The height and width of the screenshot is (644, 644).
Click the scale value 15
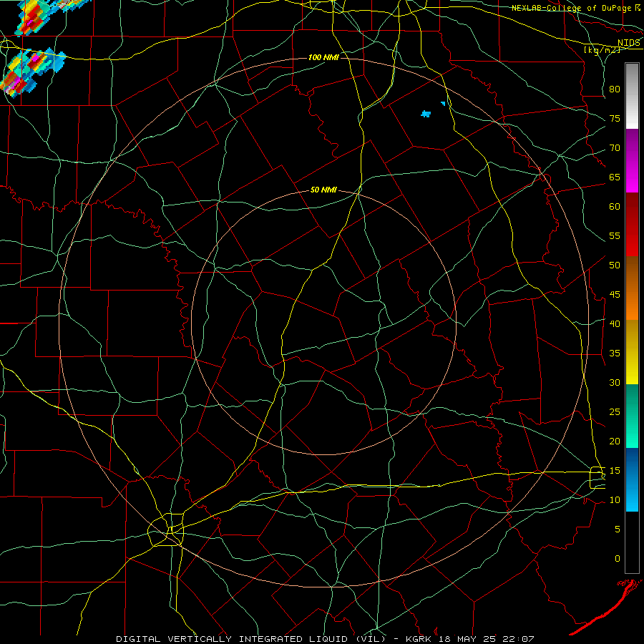(615, 471)
